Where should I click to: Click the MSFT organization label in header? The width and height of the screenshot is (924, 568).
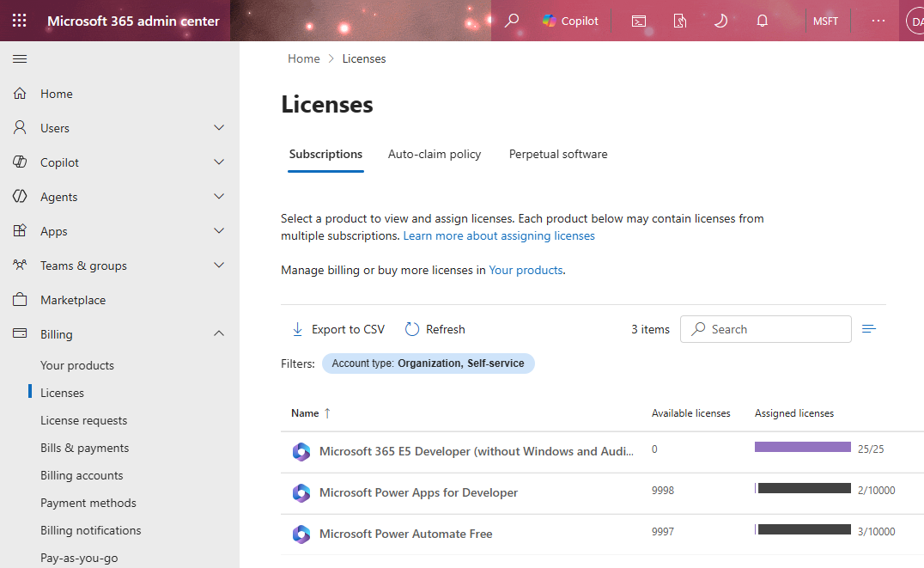825,21
